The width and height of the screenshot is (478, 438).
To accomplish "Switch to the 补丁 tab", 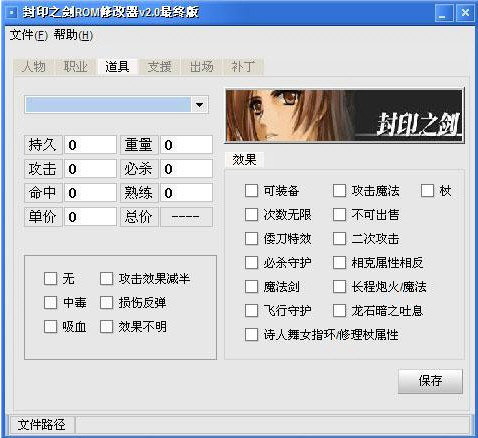I will tap(243, 67).
